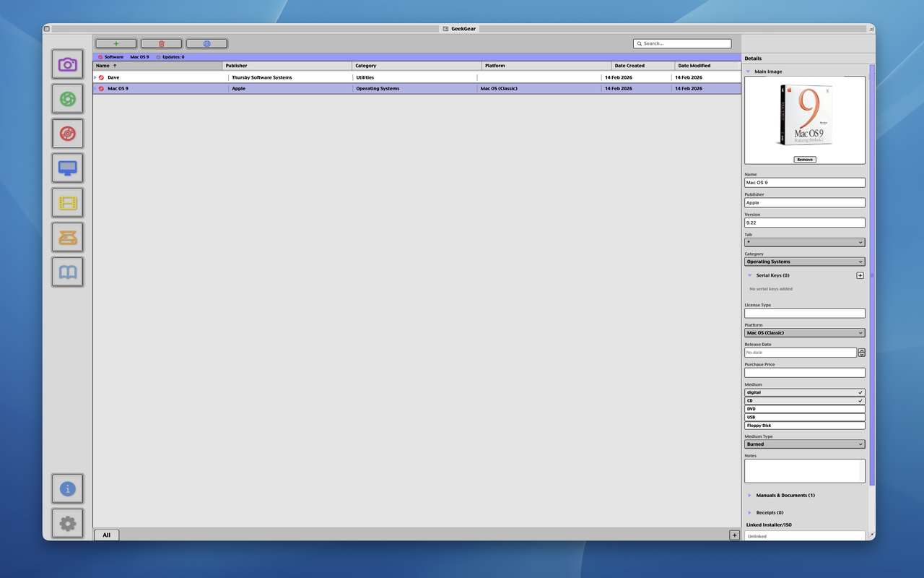924x578 pixels.
Task: Toggle the DVD medium option
Action: click(805, 409)
